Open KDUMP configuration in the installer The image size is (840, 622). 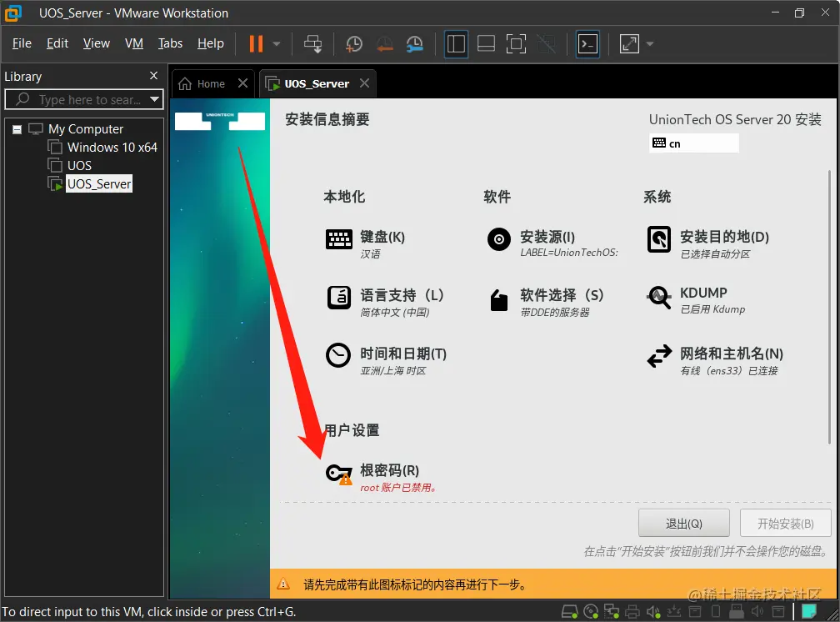coord(702,293)
